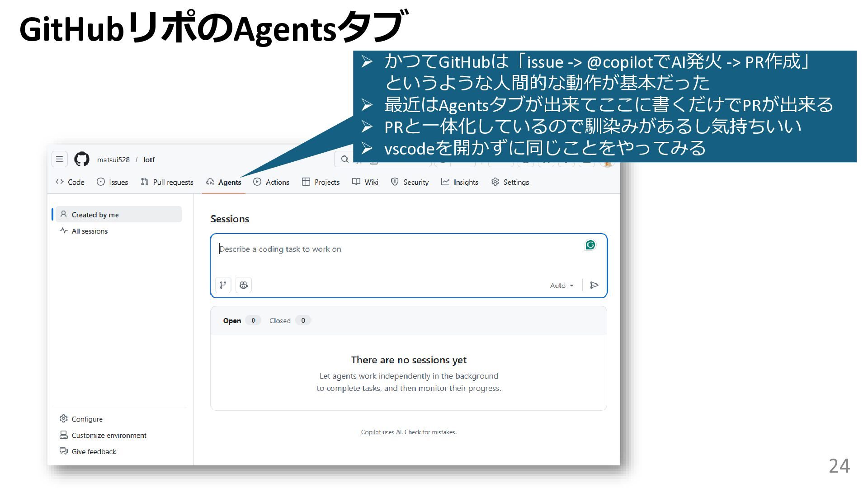The width and height of the screenshot is (868, 488).
Task: Click the Grammarly icon in textbox
Action: pyautogui.click(x=590, y=245)
